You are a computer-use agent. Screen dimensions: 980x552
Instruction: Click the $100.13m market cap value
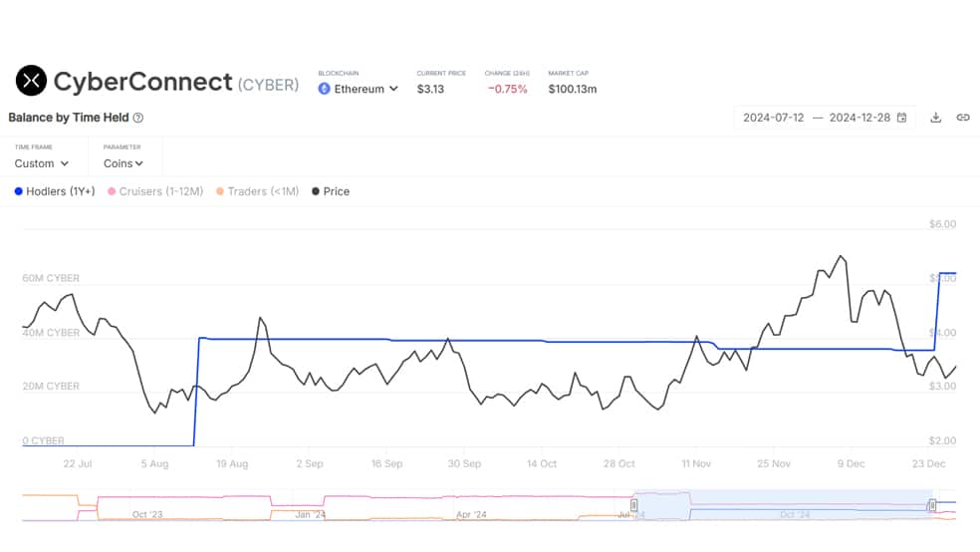[573, 89]
